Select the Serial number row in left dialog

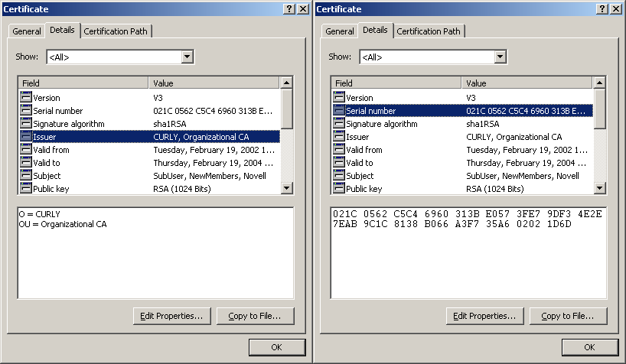tap(150, 111)
